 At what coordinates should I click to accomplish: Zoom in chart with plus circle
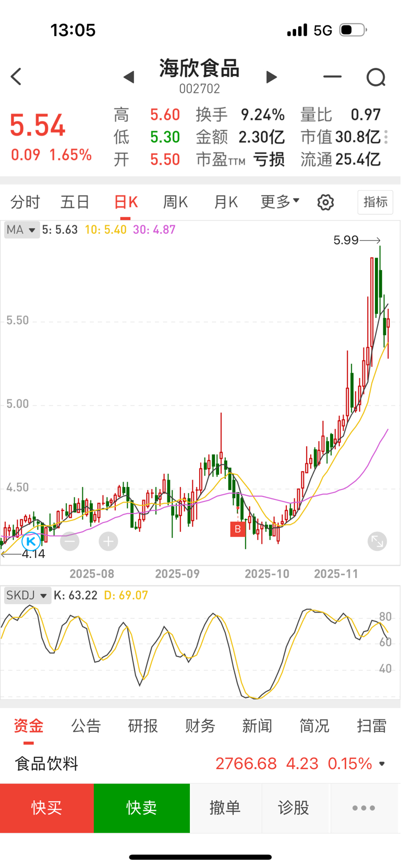click(108, 542)
